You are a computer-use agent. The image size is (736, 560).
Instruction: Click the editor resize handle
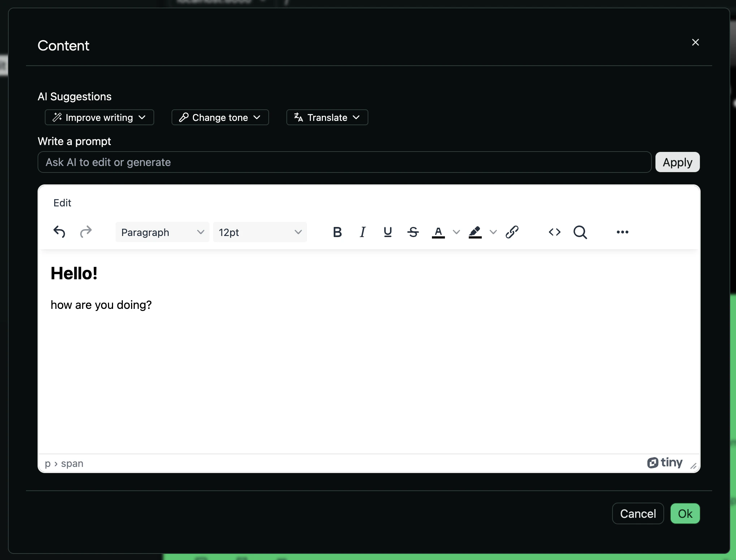tap(693, 465)
